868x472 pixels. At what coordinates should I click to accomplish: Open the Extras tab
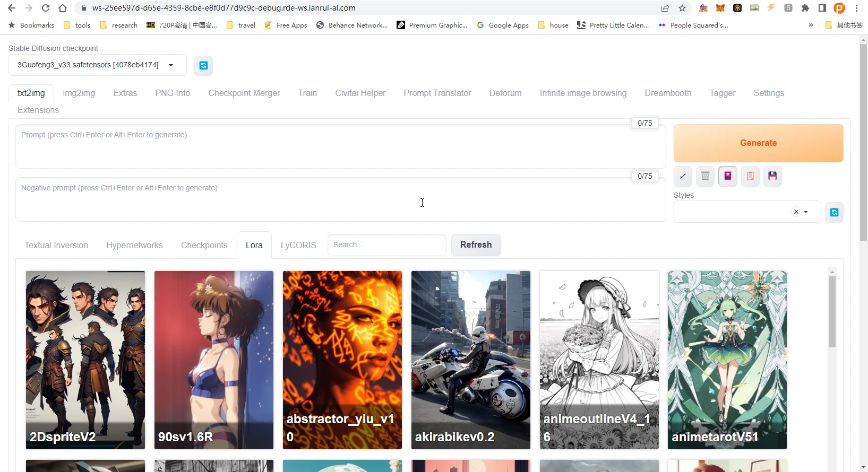pos(125,93)
